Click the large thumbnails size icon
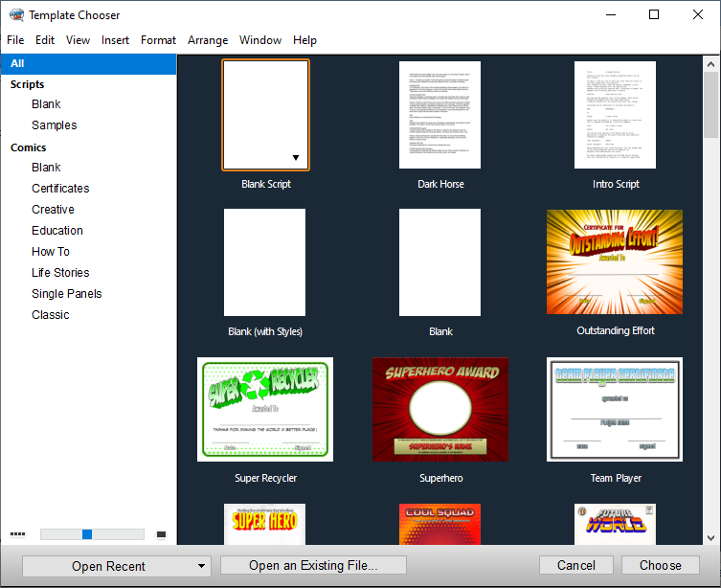The image size is (721, 588). (x=161, y=534)
